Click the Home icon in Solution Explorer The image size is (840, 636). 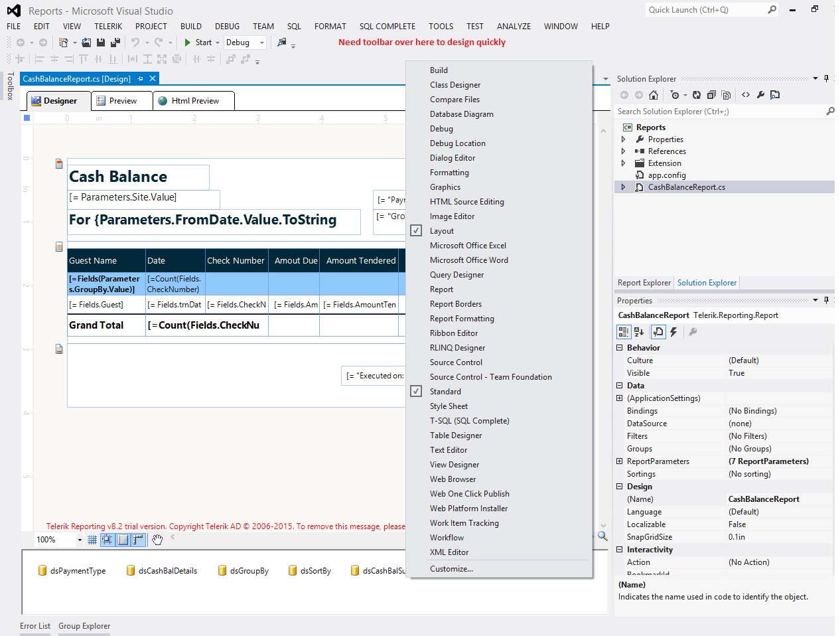(x=654, y=95)
